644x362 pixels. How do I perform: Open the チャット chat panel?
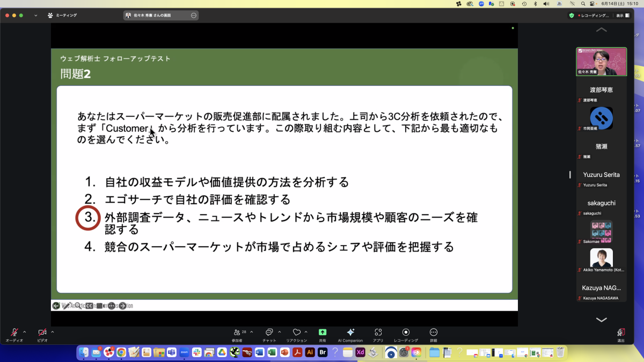click(269, 333)
